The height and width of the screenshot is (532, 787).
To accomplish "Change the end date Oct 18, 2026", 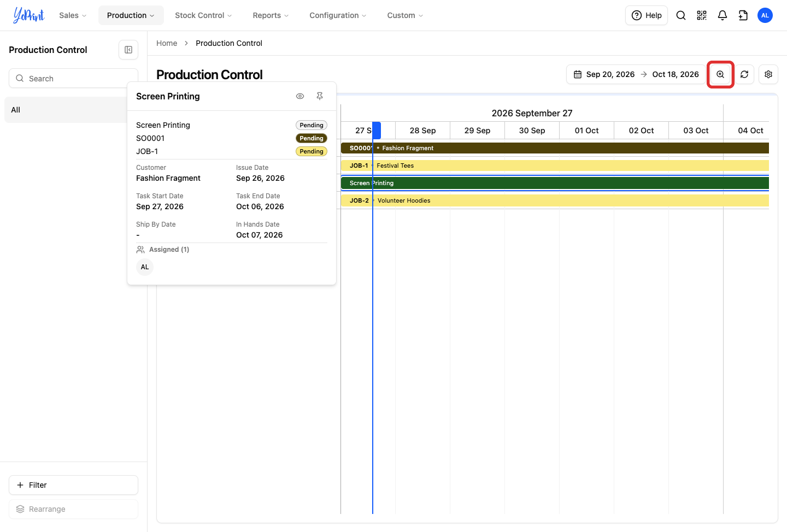I will click(676, 74).
